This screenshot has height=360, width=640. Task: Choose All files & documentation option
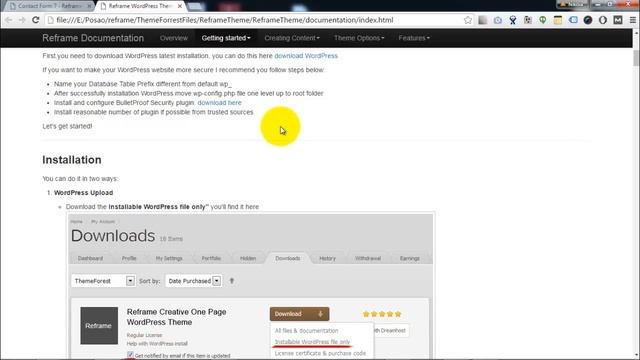click(306, 331)
